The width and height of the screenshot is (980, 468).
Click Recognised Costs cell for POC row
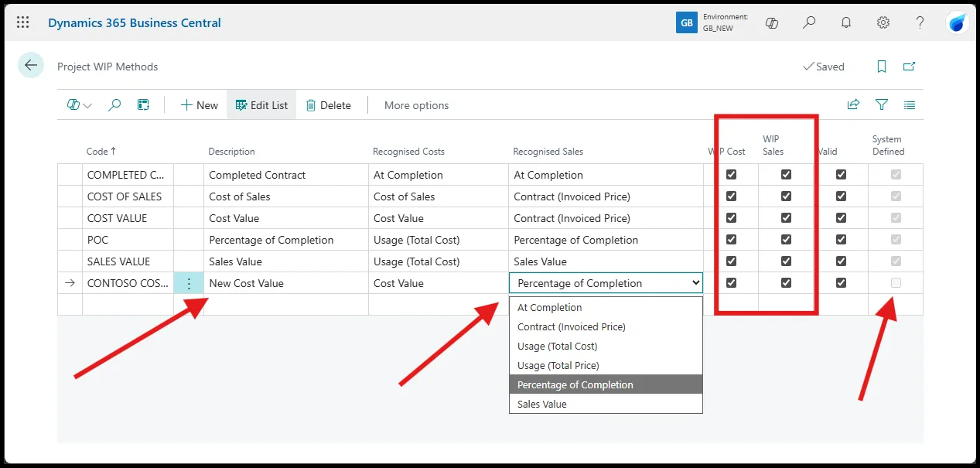pos(439,240)
